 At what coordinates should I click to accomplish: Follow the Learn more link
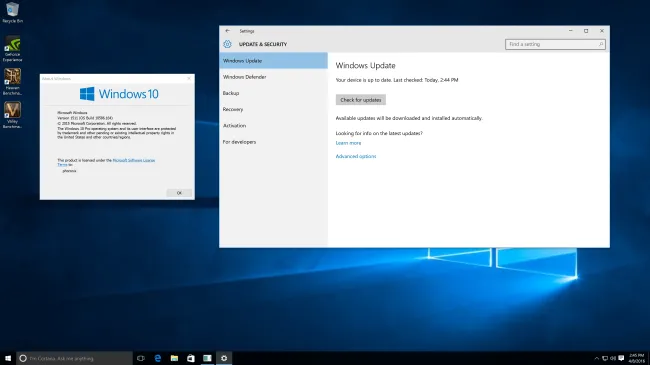pos(348,143)
